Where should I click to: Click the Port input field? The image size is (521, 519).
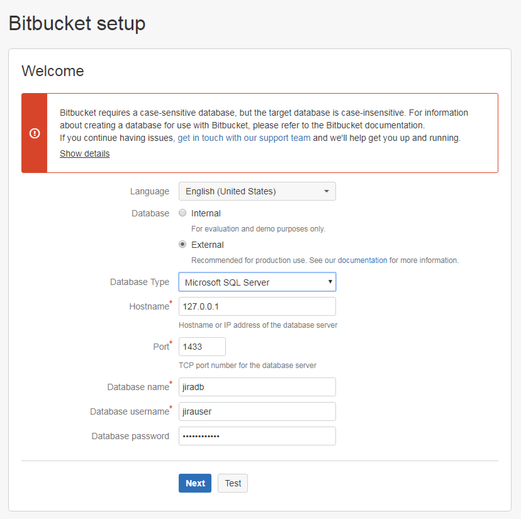pos(202,347)
